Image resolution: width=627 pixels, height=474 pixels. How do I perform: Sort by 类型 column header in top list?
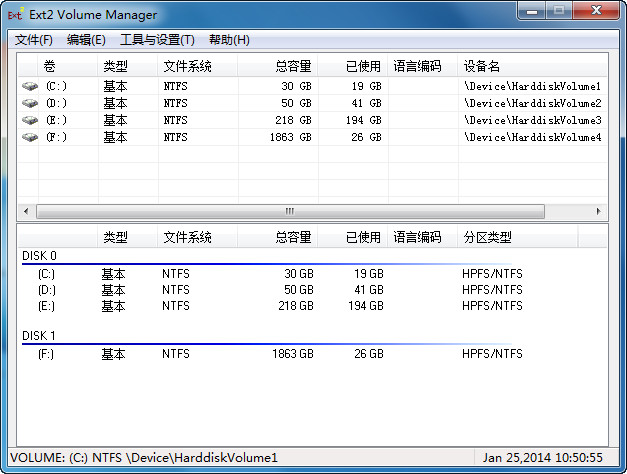click(x=128, y=66)
